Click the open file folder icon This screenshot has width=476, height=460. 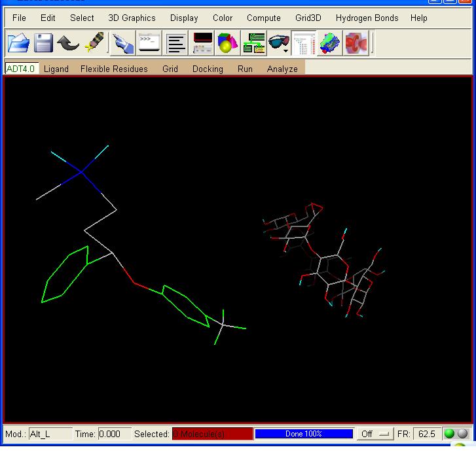18,44
